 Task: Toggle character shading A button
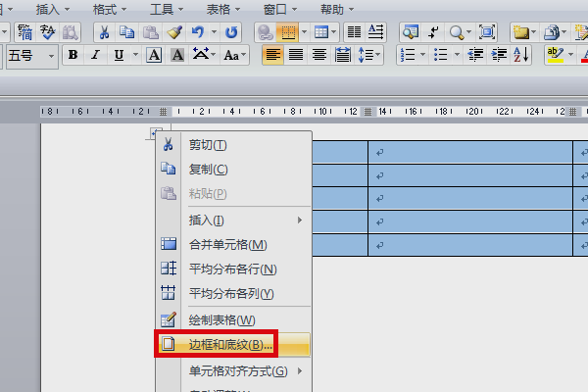tap(177, 55)
